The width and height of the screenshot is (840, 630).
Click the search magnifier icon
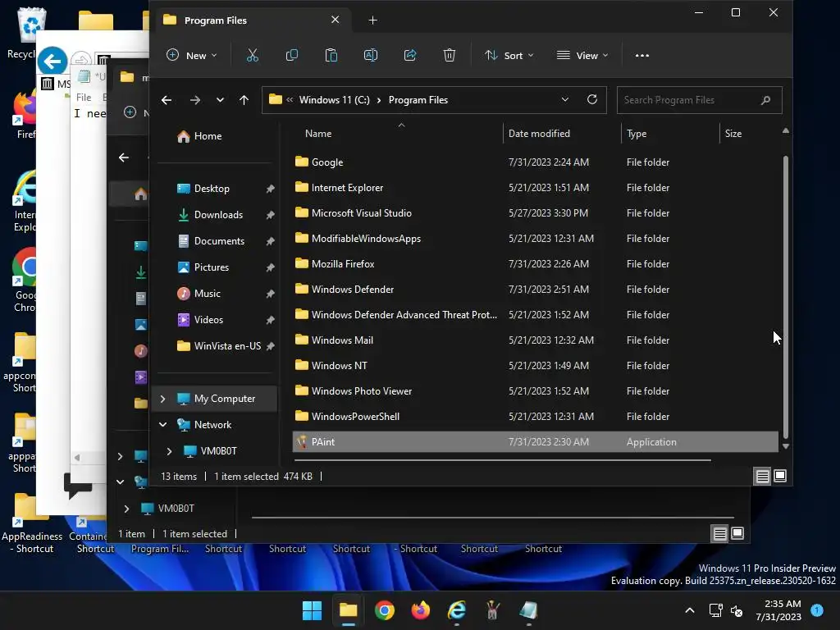pos(765,100)
